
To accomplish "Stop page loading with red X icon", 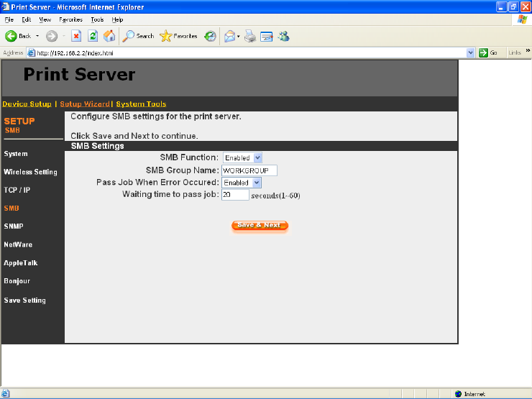I will click(x=76, y=36).
